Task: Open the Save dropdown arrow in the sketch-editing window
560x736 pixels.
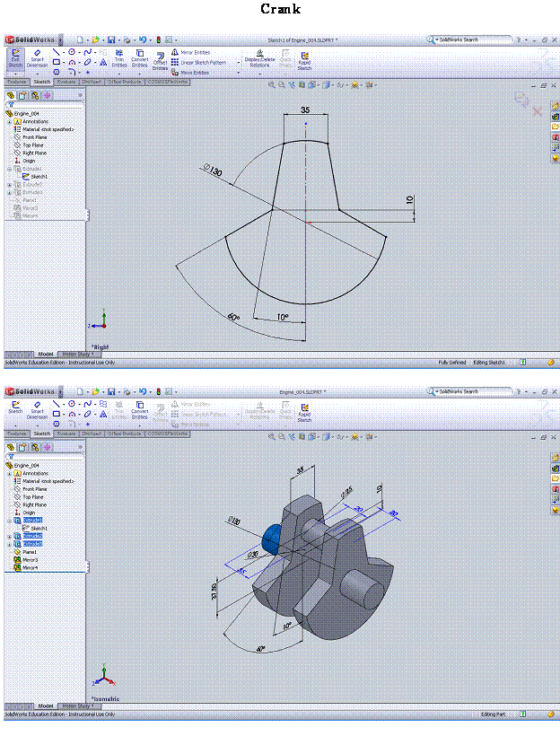Action: pos(118,40)
